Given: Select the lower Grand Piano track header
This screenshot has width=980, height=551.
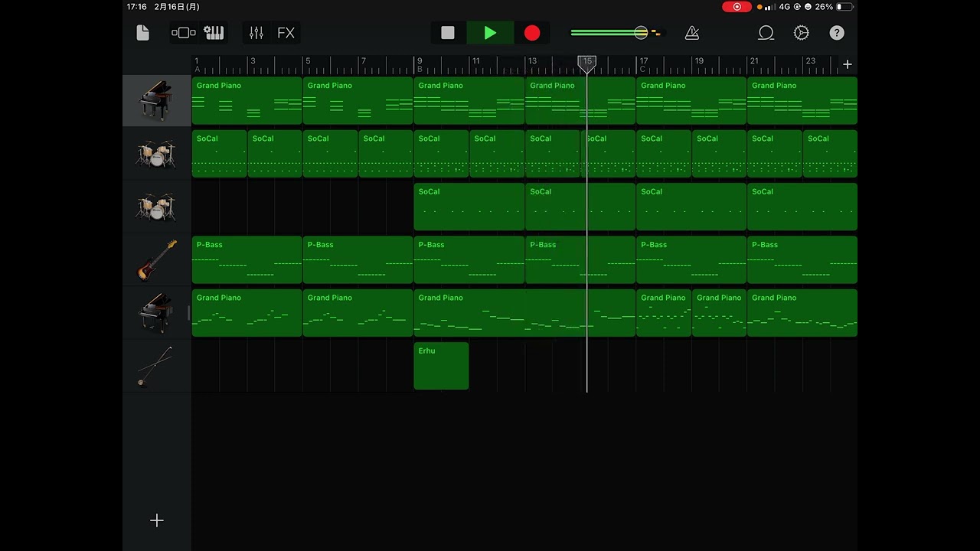Looking at the screenshot, I should [157, 313].
